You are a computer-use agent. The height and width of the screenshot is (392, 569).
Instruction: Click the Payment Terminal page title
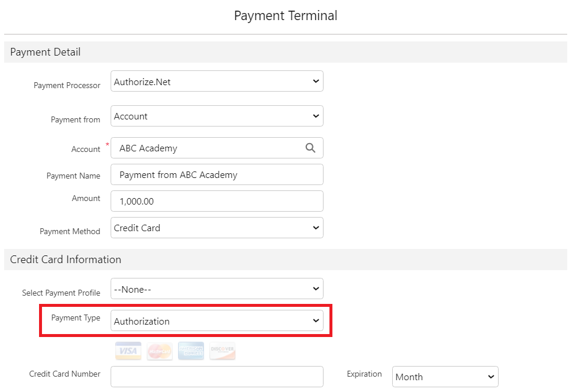tap(286, 16)
